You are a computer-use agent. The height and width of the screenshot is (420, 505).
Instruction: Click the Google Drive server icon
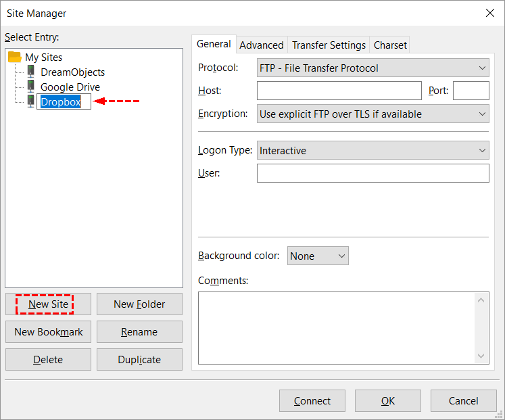(x=30, y=87)
